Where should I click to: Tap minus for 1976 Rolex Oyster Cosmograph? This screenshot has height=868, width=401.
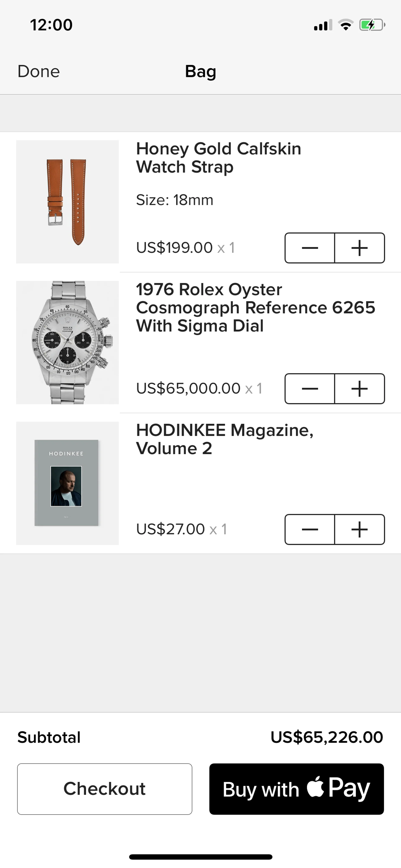click(x=310, y=389)
